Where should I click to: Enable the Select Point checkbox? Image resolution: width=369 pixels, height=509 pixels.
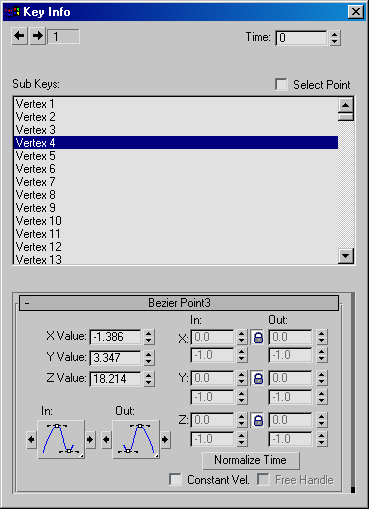point(281,84)
